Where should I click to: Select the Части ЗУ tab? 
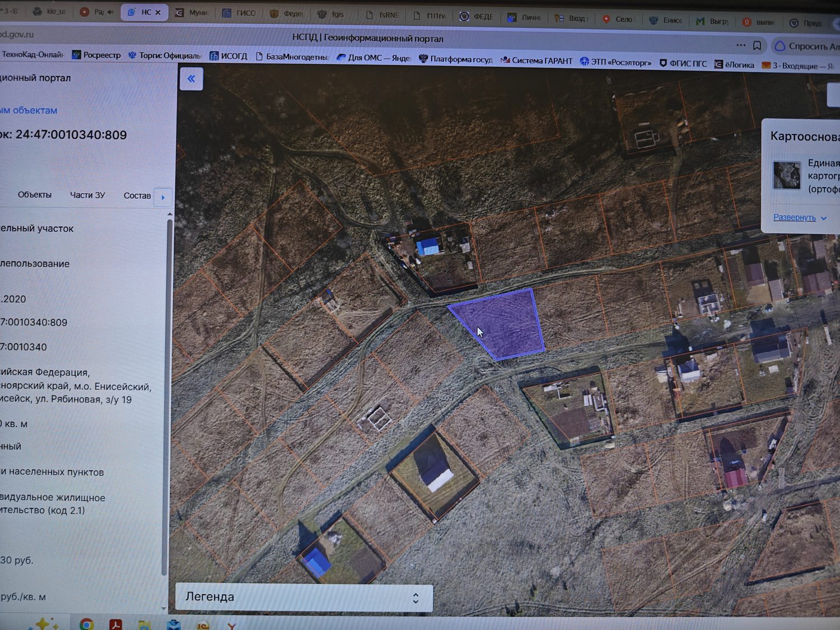coord(87,195)
